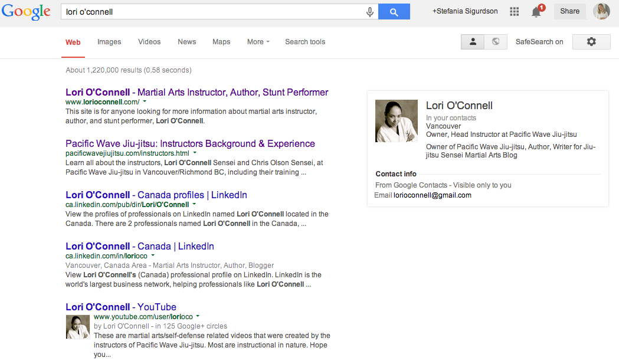Expand arrow next to www.youtube.com/user/lorioco

click(198, 316)
